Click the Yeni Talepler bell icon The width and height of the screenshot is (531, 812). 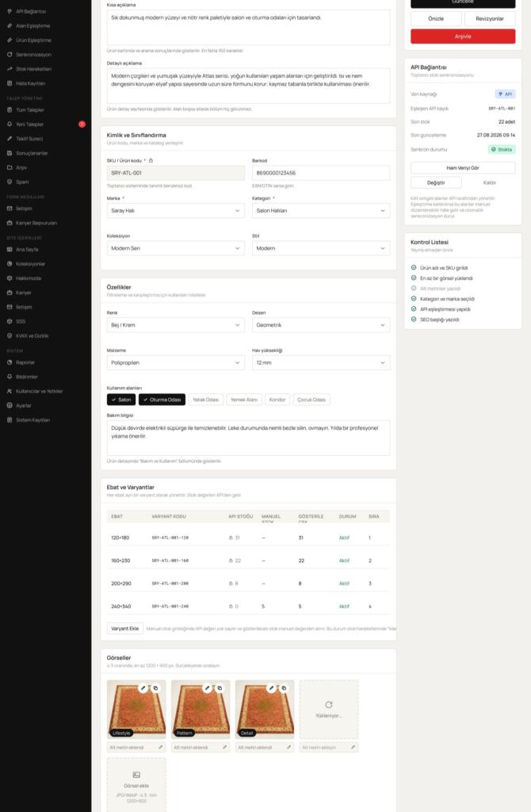10,124
